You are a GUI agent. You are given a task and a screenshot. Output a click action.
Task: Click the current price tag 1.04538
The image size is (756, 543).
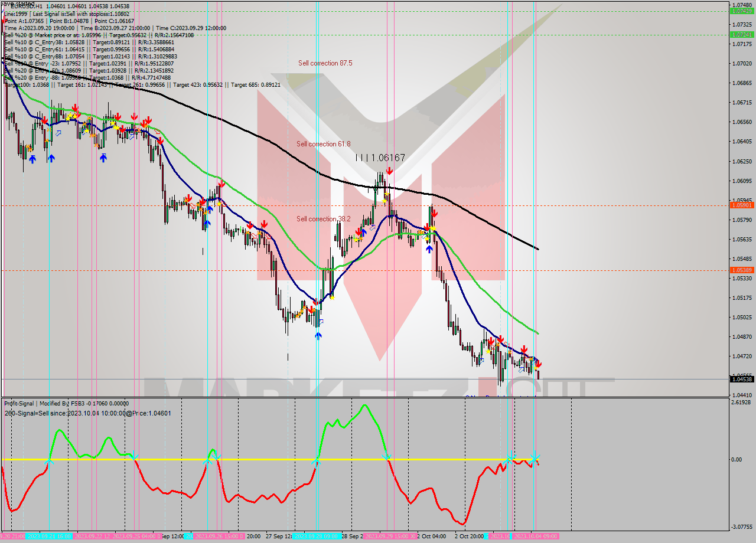742,379
